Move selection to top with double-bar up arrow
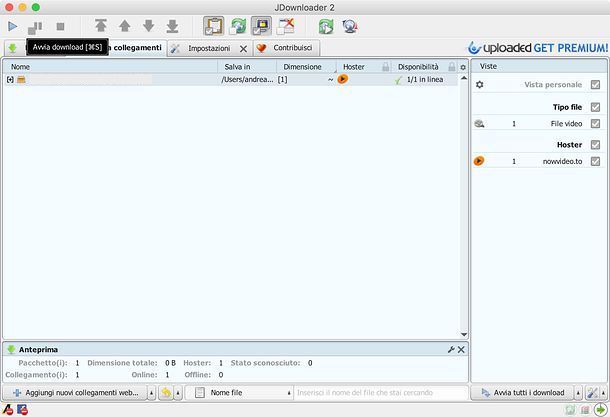This screenshot has height=417, width=610. pos(101,26)
